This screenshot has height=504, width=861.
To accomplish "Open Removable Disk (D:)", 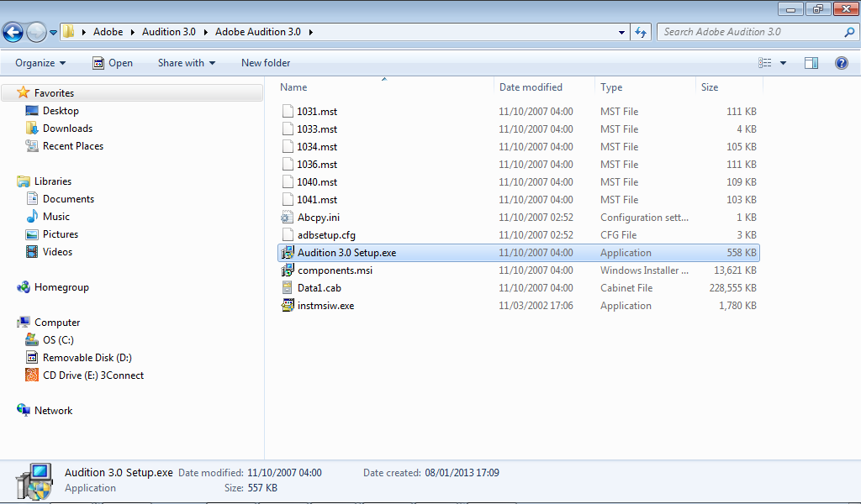I will click(x=87, y=358).
